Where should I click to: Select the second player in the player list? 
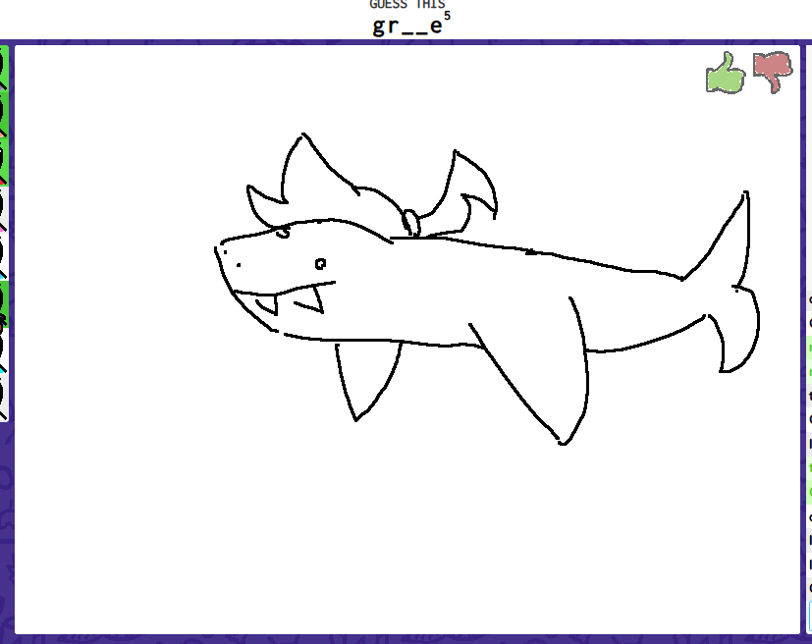click(x=4, y=113)
